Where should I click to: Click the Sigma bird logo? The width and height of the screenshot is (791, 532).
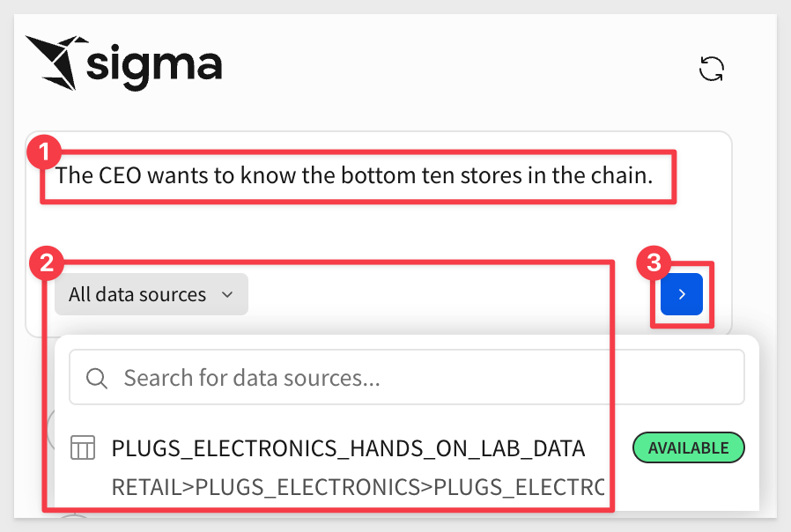(54, 62)
